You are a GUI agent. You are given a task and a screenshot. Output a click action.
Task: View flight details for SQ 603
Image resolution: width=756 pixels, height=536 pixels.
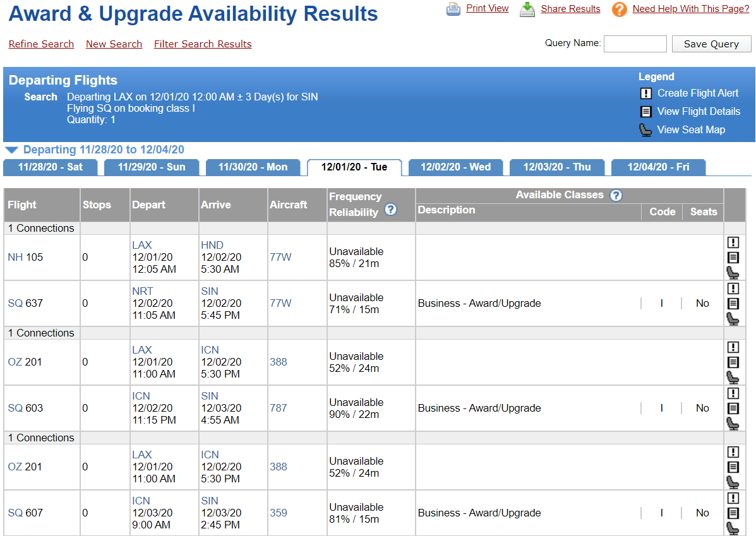click(733, 408)
